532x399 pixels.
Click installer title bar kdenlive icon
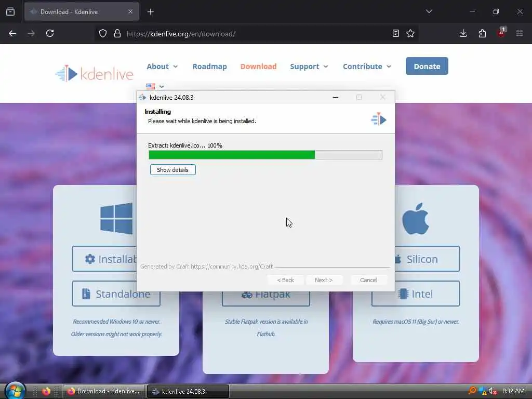(x=142, y=97)
